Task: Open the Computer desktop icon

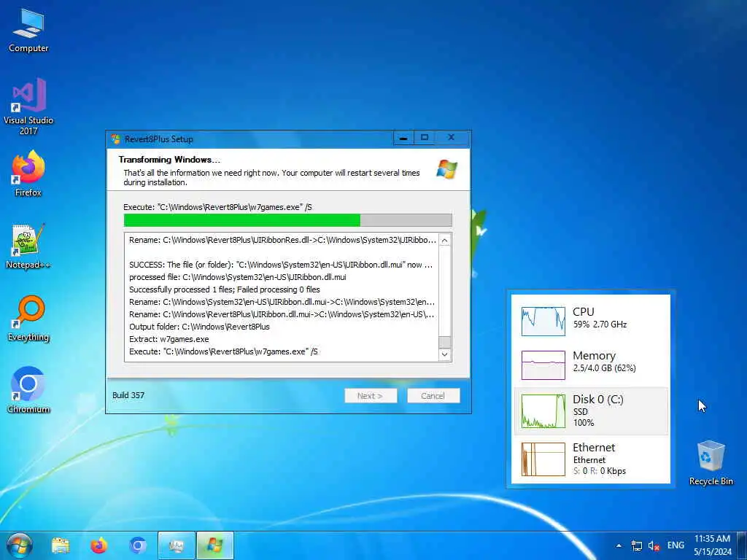Action: (28, 29)
